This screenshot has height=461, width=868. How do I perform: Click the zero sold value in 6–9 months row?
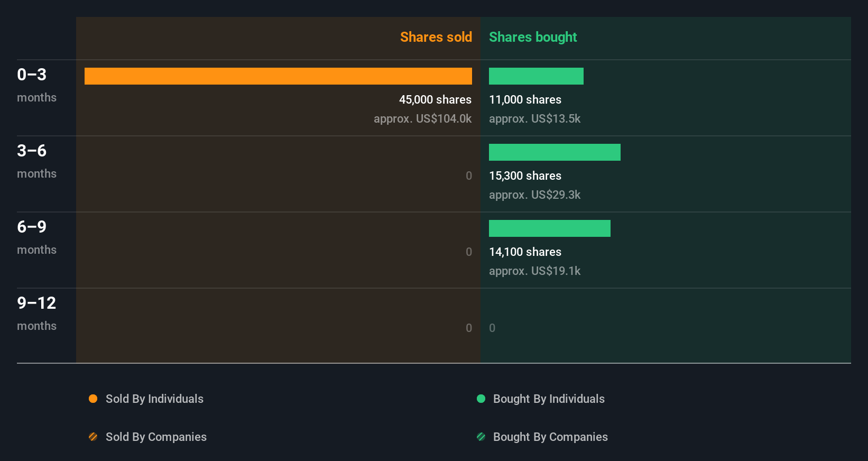pos(469,252)
